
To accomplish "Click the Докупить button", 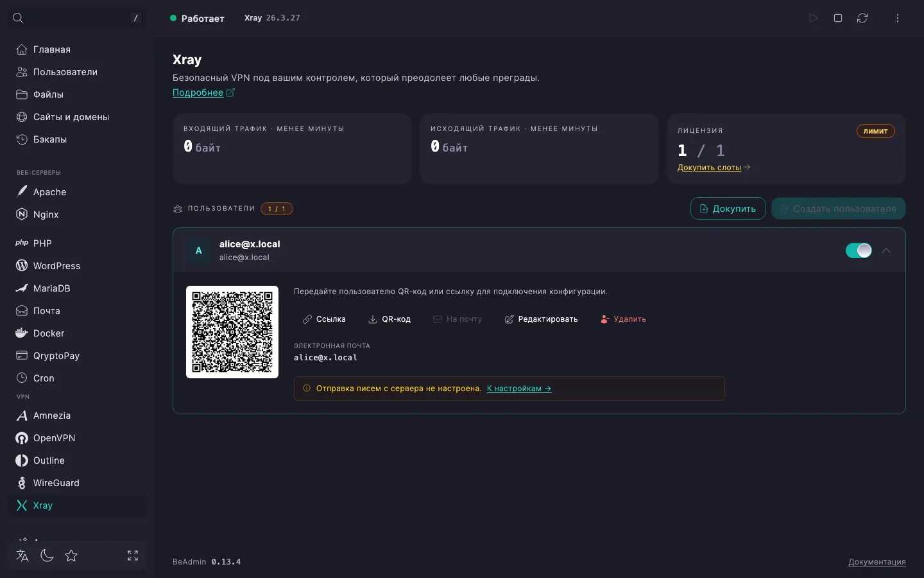I will 728,209.
